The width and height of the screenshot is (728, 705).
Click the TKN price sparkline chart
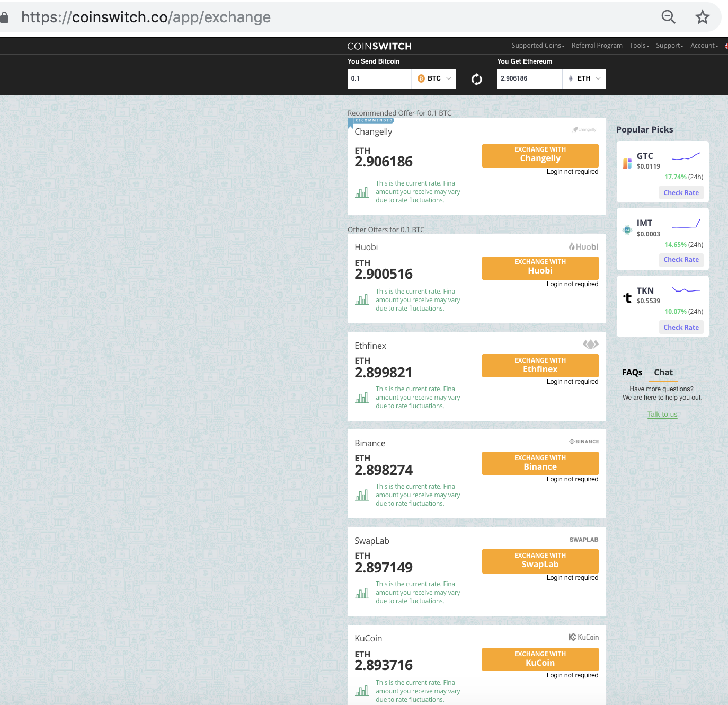(686, 289)
